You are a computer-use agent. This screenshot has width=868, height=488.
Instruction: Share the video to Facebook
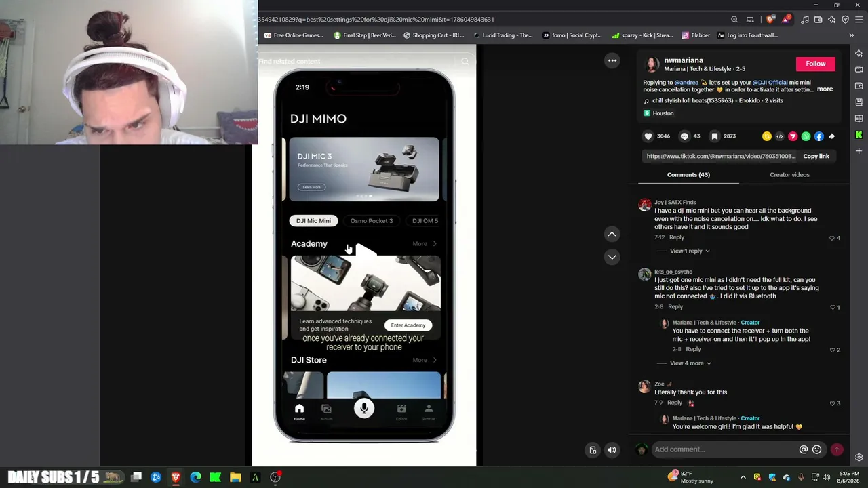pos(819,136)
